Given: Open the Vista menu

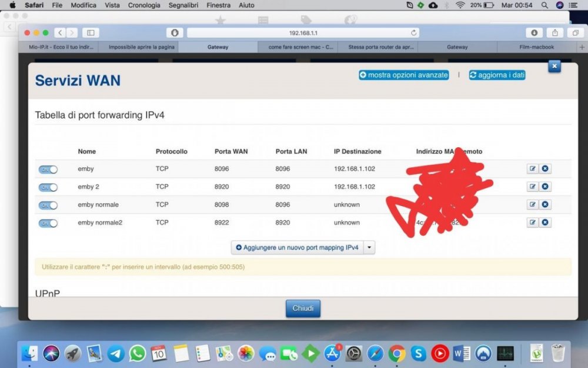Looking at the screenshot, I should pyautogui.click(x=112, y=5).
